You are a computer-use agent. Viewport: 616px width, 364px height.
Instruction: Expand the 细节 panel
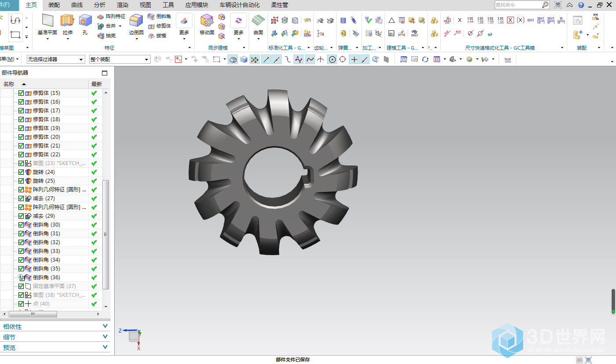55,337
